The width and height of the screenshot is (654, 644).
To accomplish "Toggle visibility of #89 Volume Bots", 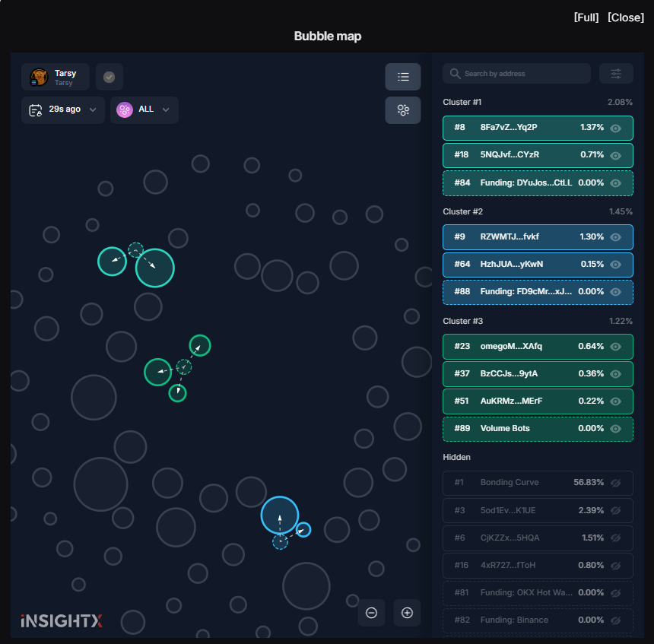I will pos(616,429).
